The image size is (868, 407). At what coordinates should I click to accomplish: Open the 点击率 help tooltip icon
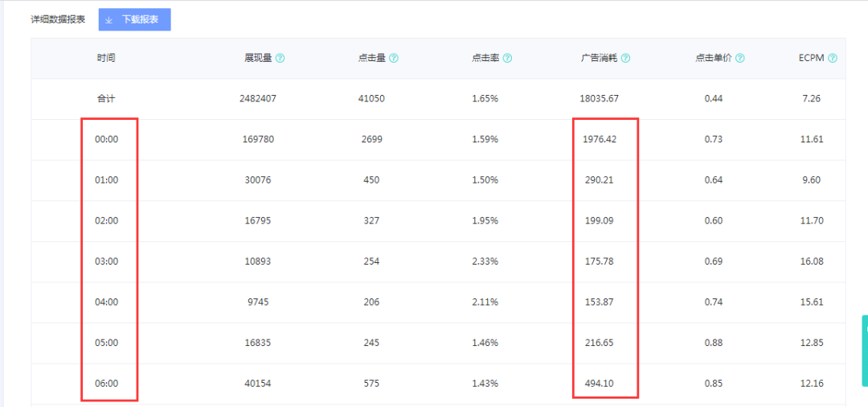(x=508, y=59)
